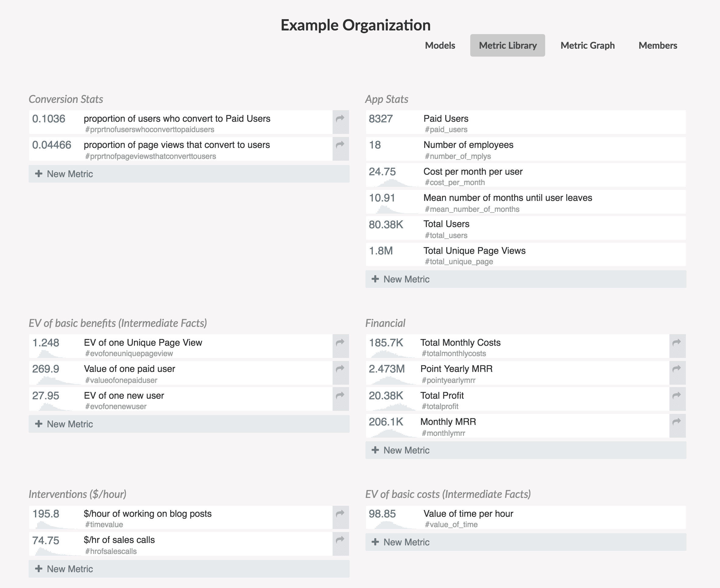
Task: Click share arrow for Value of one paid user
Action: (x=341, y=373)
